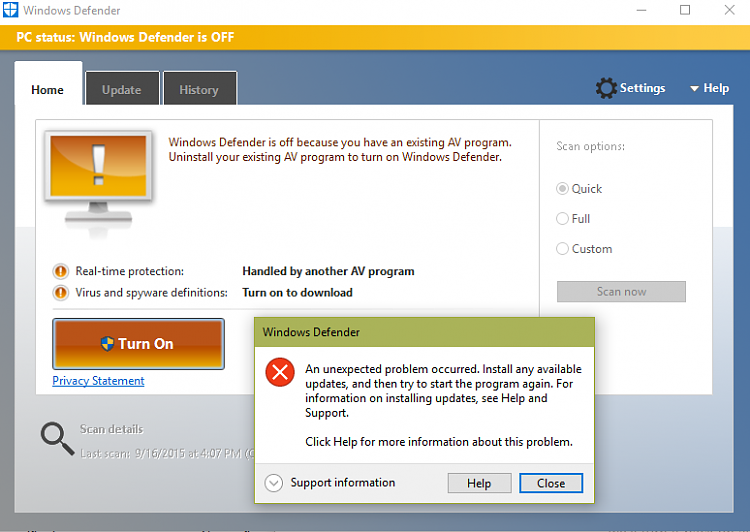The height and width of the screenshot is (532, 750).
Task: Select the Full scan radio button
Action: pyautogui.click(x=562, y=219)
